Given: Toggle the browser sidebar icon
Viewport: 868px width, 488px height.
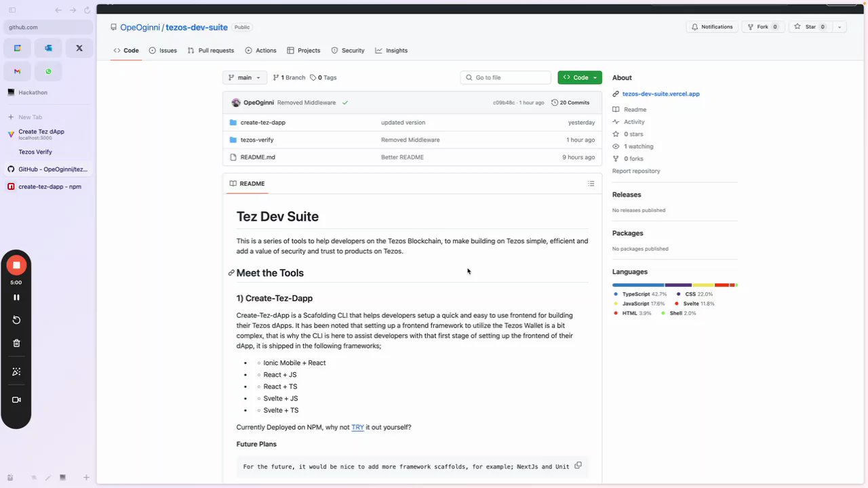Looking at the screenshot, I should (x=12, y=10).
